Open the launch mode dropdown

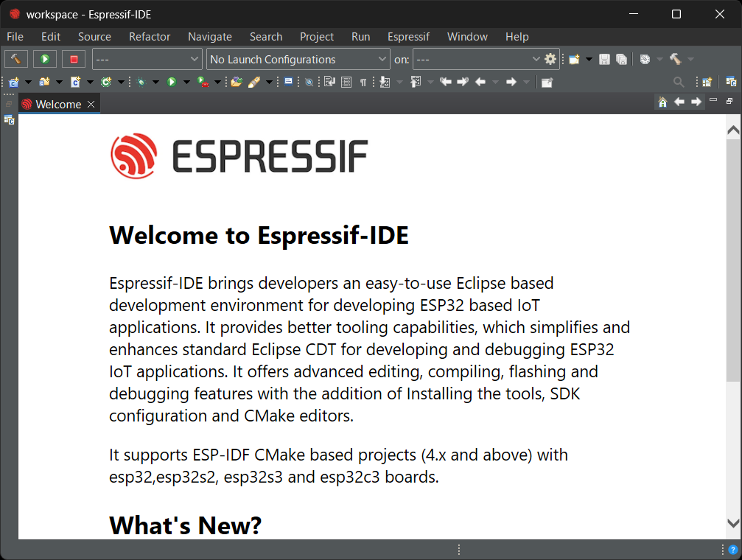coord(147,59)
